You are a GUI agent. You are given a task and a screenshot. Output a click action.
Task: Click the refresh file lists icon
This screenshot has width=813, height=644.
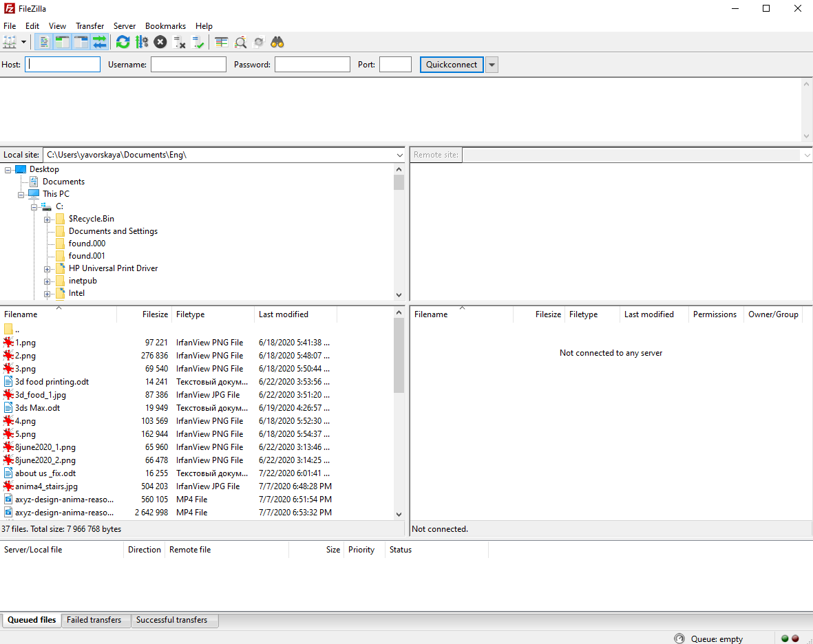click(x=123, y=43)
